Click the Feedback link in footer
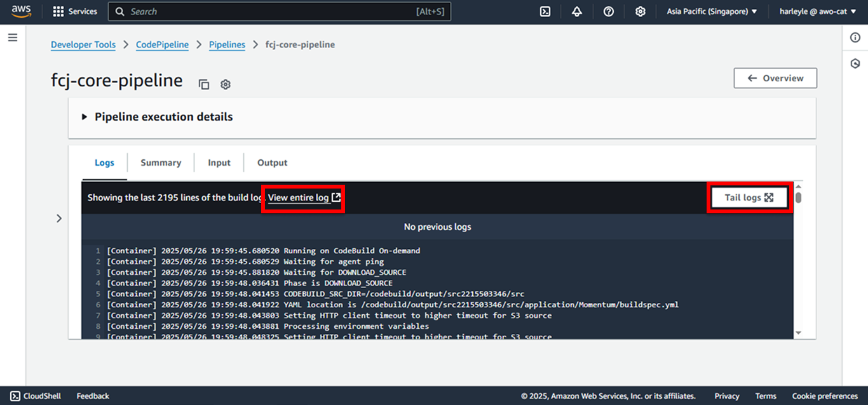The image size is (868, 405). (93, 396)
